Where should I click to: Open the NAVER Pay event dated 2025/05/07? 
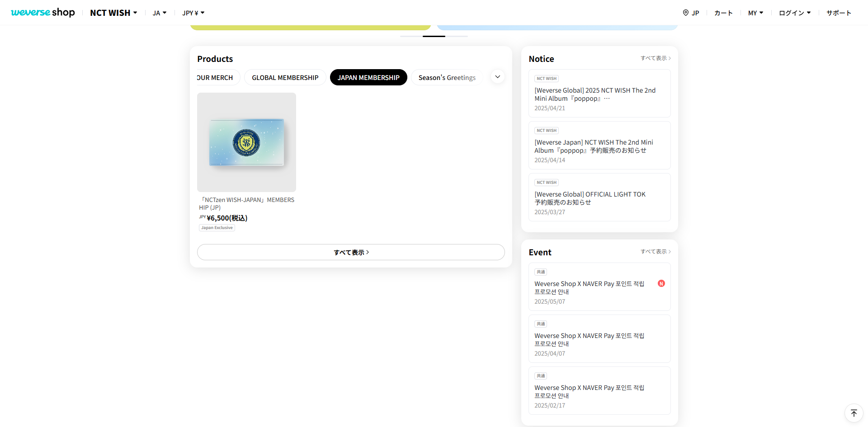[x=599, y=287]
